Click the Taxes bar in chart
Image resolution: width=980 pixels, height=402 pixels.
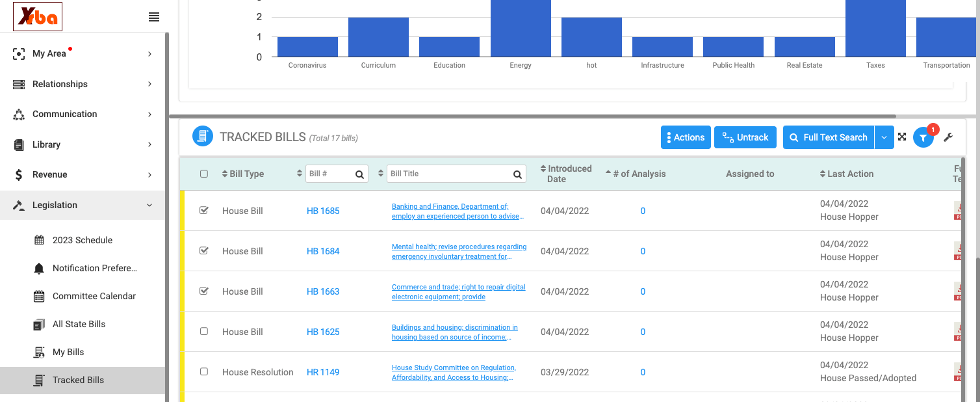[875, 29]
